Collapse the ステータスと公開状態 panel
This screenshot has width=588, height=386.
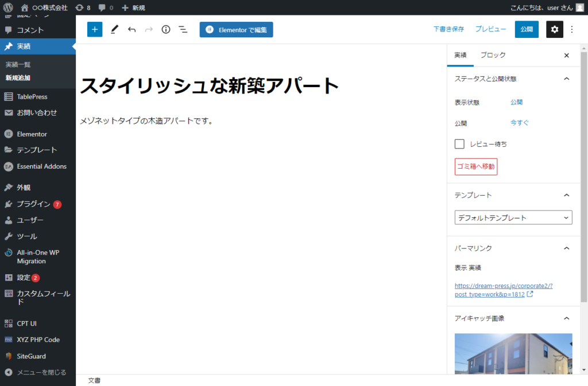click(x=566, y=79)
